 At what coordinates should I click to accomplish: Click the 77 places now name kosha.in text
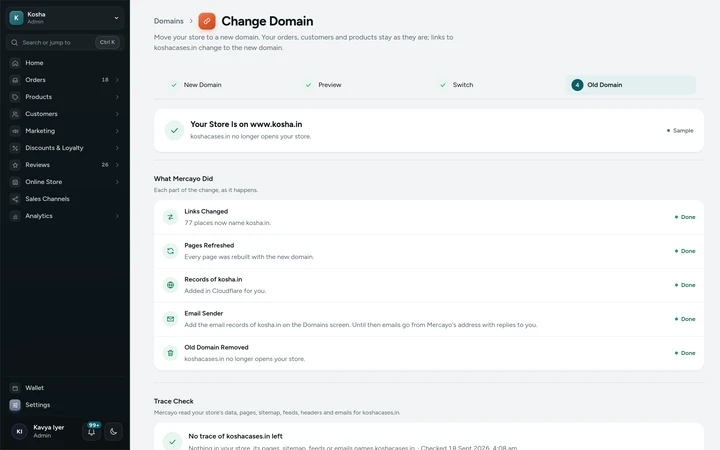point(227,223)
